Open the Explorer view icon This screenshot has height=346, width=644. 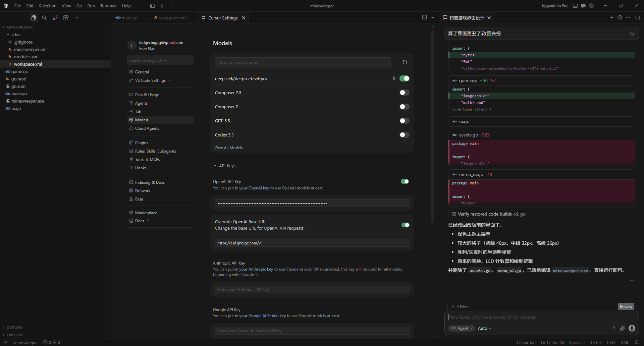34,18
